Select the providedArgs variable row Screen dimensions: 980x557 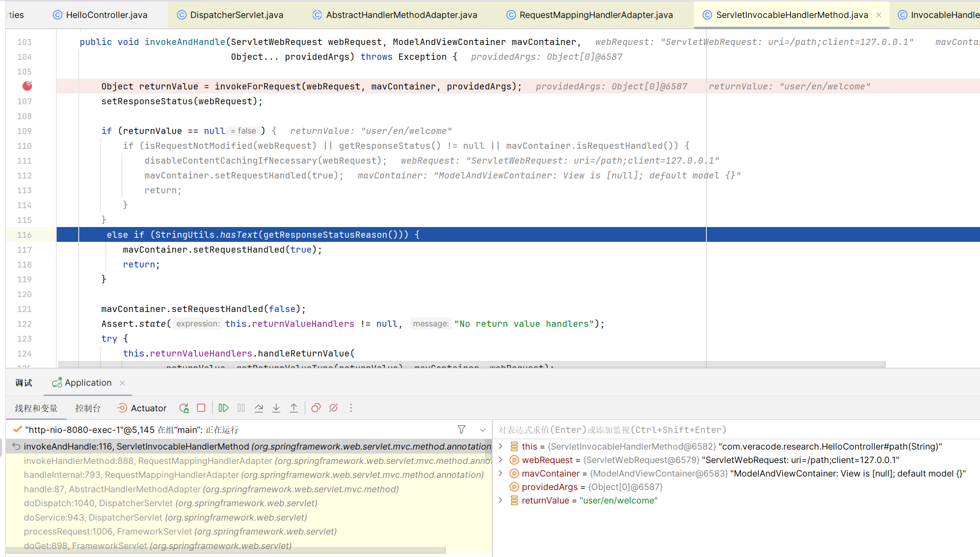(737, 487)
